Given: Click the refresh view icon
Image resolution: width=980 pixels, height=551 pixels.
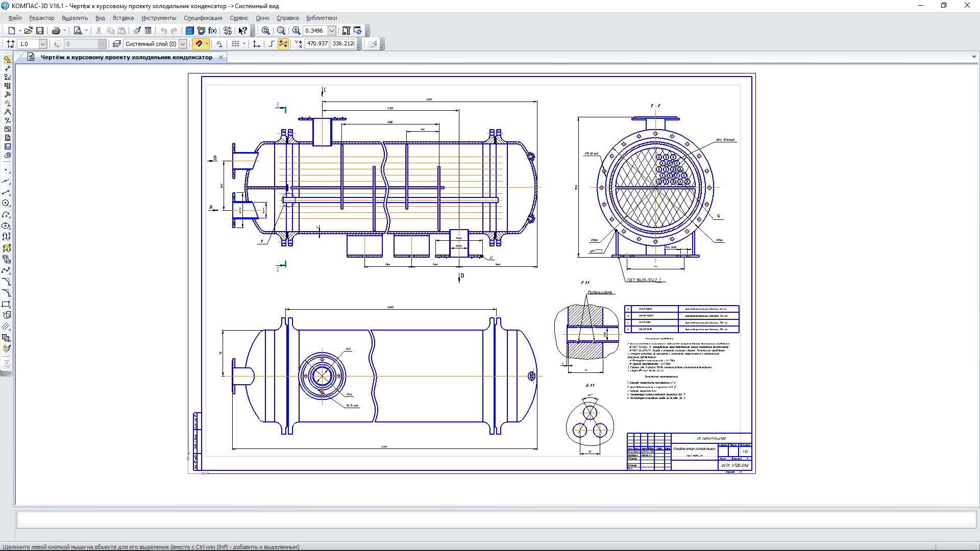Looking at the screenshot, I should (x=357, y=31).
